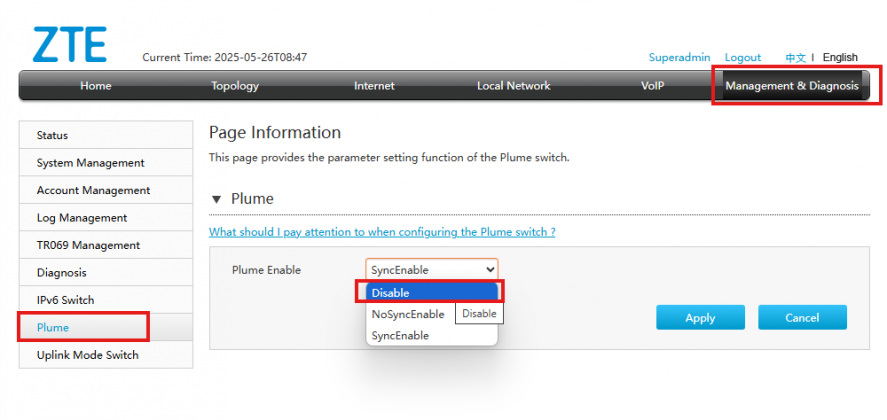Choose NoSyncEnable option

(x=408, y=314)
